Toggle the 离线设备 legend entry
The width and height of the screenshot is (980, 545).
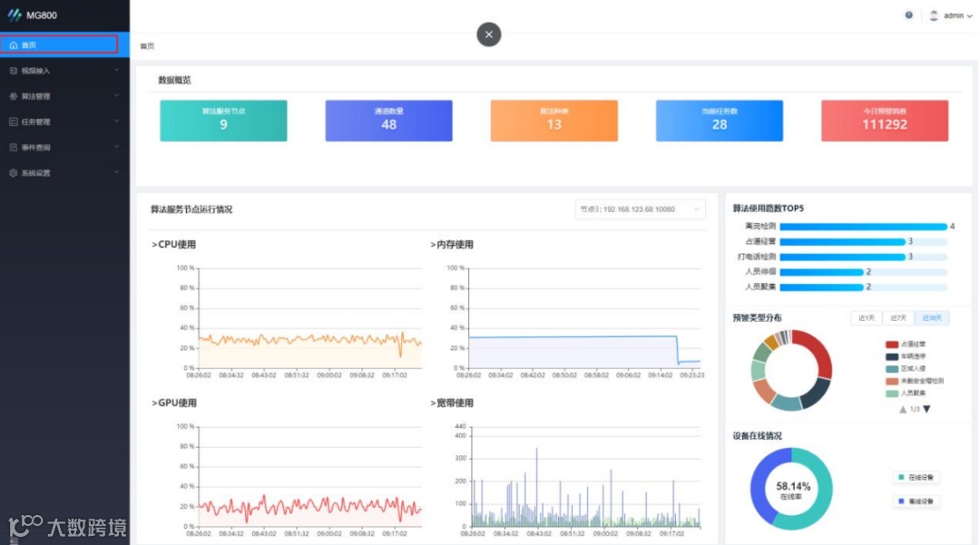[916, 501]
